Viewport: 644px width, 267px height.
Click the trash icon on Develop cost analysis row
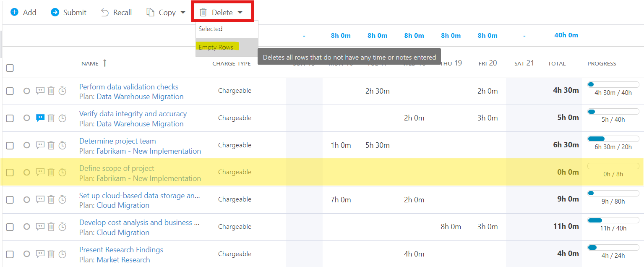pyautogui.click(x=51, y=227)
